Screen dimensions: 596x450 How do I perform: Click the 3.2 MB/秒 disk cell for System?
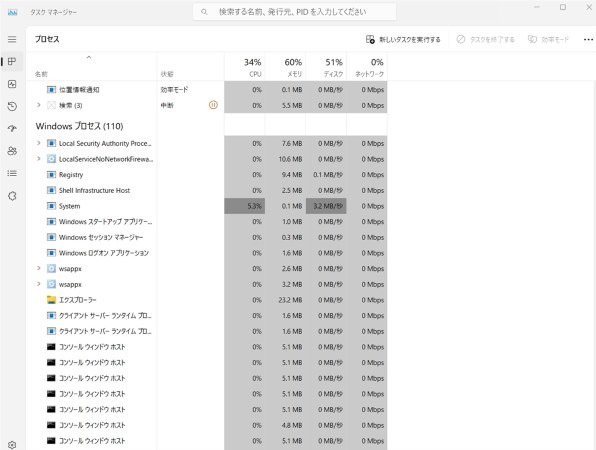tap(326, 206)
